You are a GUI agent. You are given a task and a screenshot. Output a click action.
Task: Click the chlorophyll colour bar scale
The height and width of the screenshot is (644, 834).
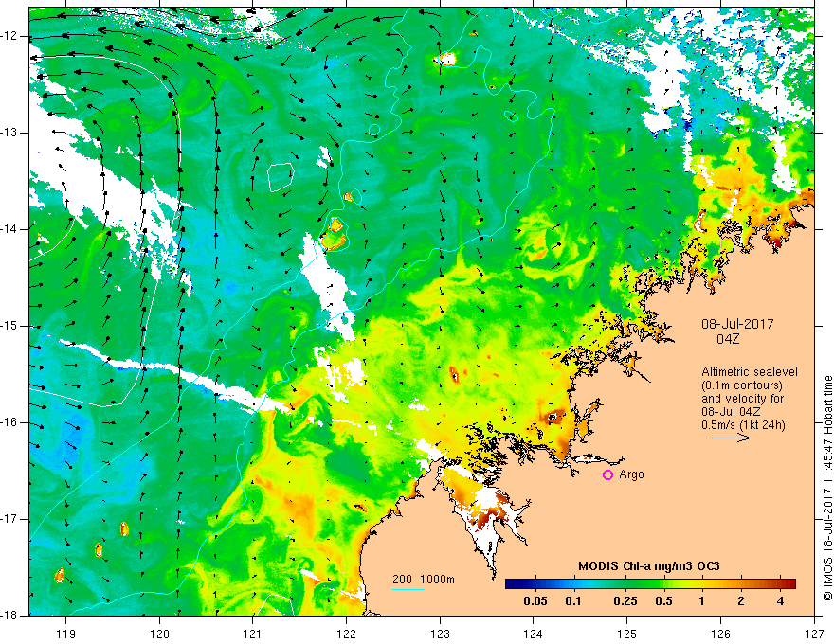(650, 584)
